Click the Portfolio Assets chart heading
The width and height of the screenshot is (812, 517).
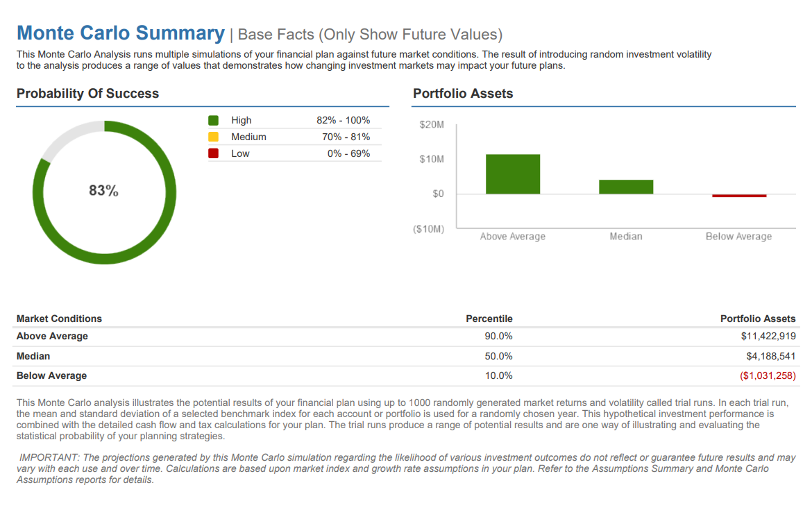point(463,94)
